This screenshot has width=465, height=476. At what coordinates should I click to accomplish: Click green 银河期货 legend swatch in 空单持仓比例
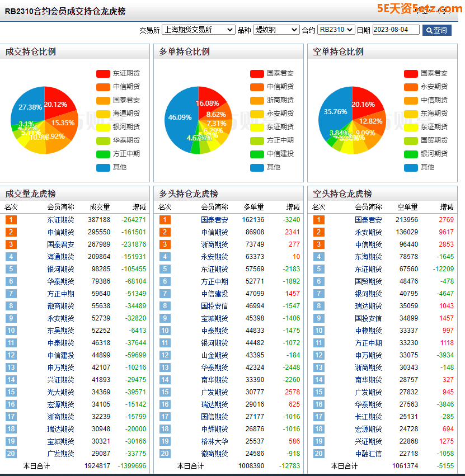[411, 154]
